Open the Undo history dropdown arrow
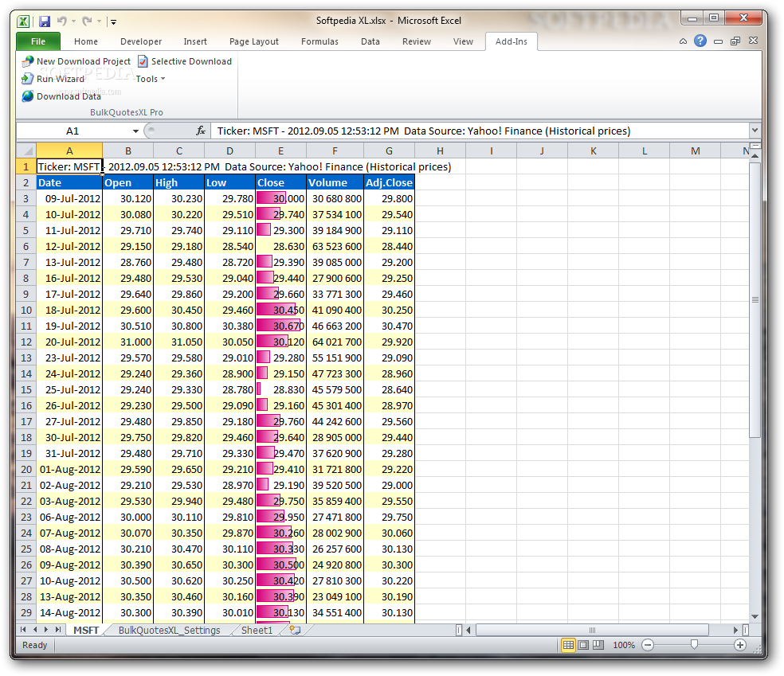Viewport: 784px width, 676px height. [x=73, y=21]
